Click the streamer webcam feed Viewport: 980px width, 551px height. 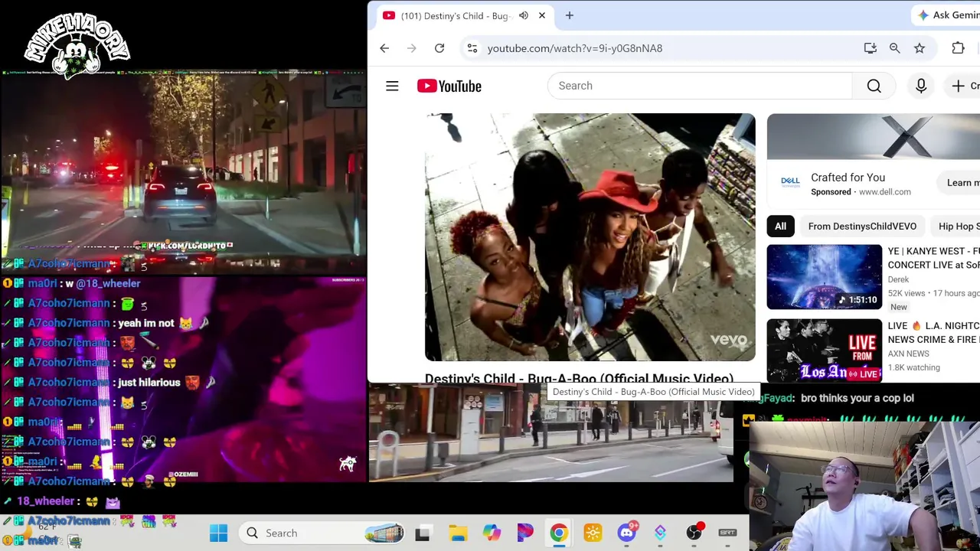pyautogui.click(x=864, y=486)
